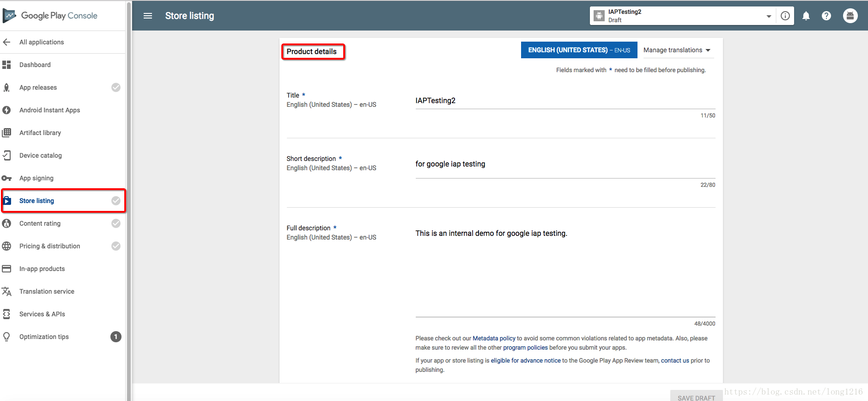Click the info icon in the header
The width and height of the screenshot is (868, 401).
coord(785,16)
